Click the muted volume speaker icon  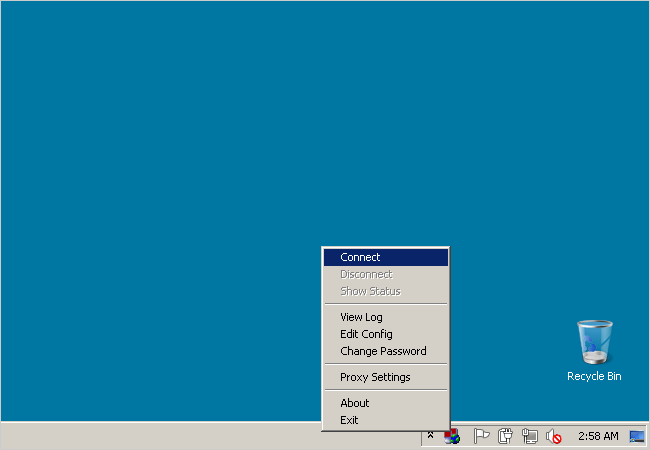[553, 436]
